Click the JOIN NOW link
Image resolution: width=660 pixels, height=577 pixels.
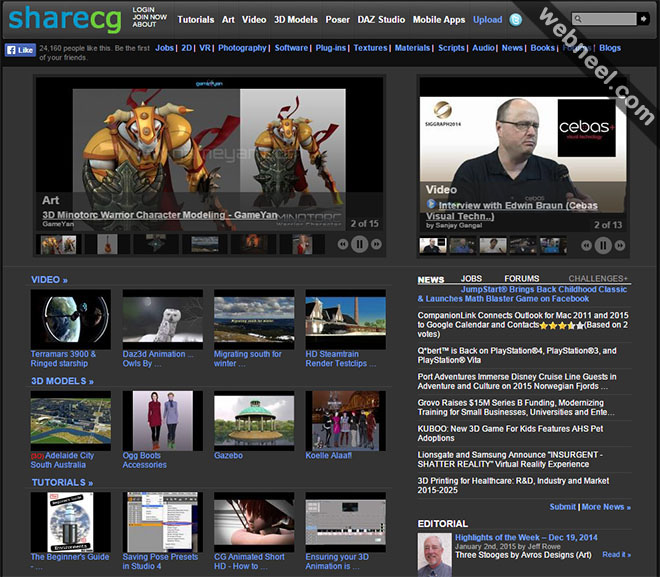click(149, 17)
